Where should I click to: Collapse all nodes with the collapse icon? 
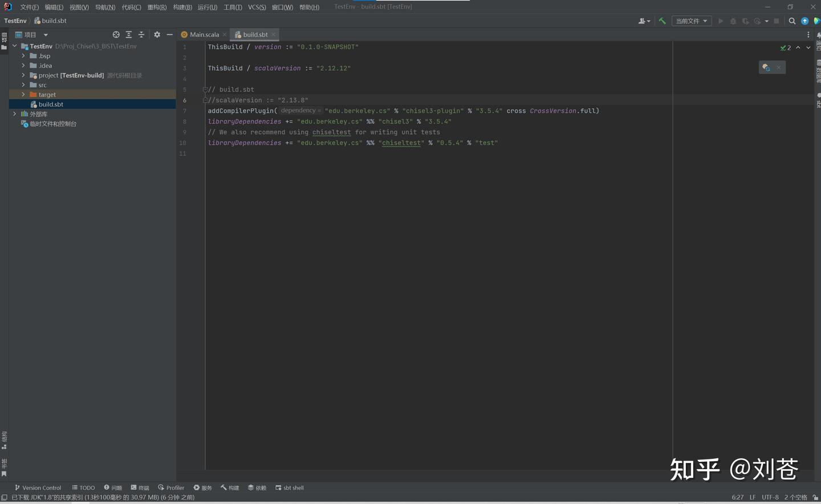coord(141,34)
